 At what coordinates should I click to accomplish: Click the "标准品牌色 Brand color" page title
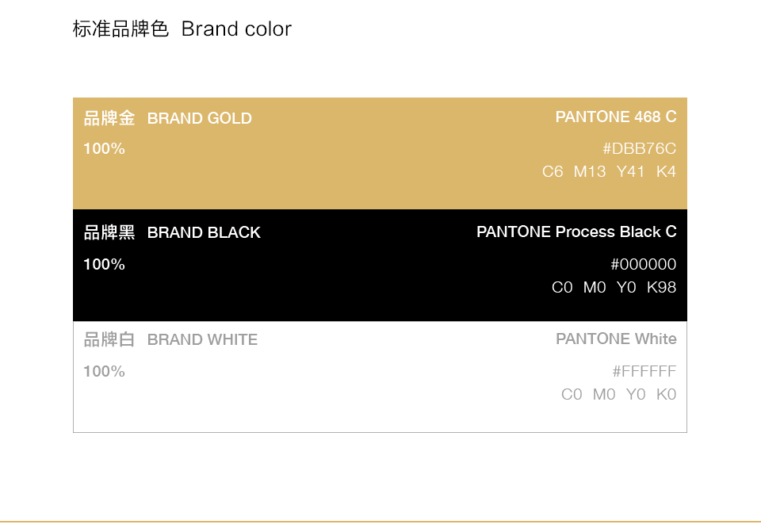[182, 29]
